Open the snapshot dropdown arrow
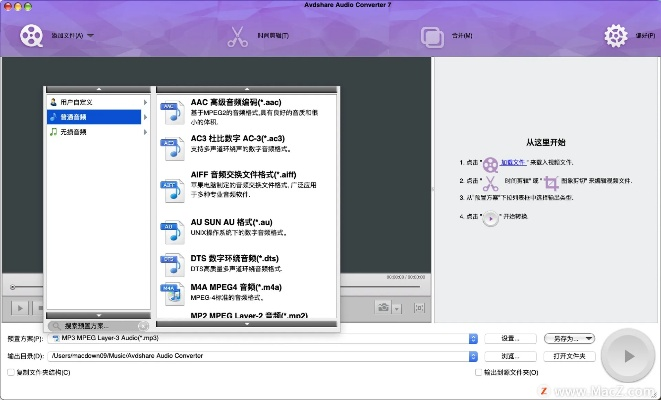This screenshot has height=400, width=661. [x=397, y=309]
